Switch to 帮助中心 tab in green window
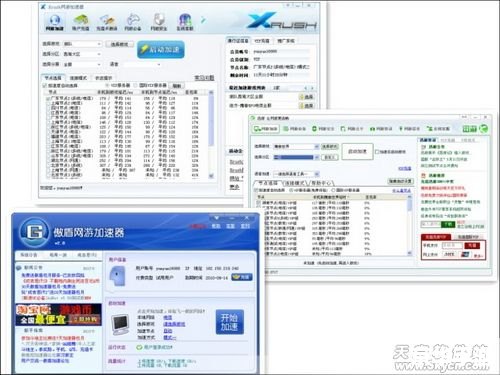Image resolution: width=500 pixels, height=375 pixels. click(x=322, y=183)
